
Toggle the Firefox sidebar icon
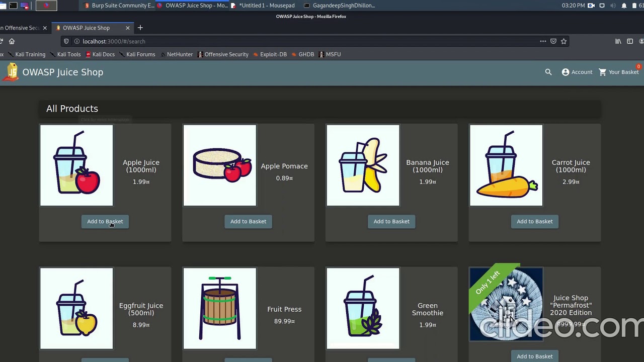coord(630,41)
